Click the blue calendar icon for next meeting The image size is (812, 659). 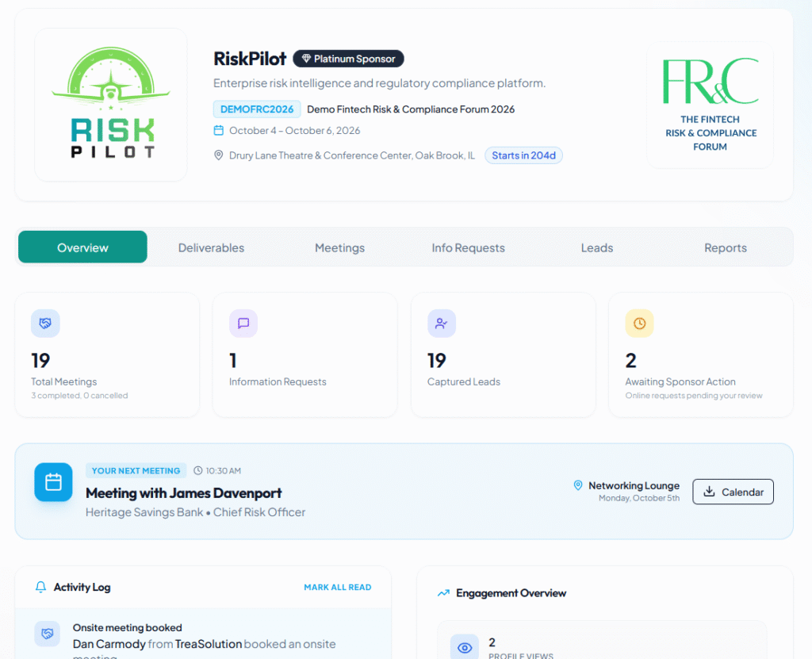point(53,482)
